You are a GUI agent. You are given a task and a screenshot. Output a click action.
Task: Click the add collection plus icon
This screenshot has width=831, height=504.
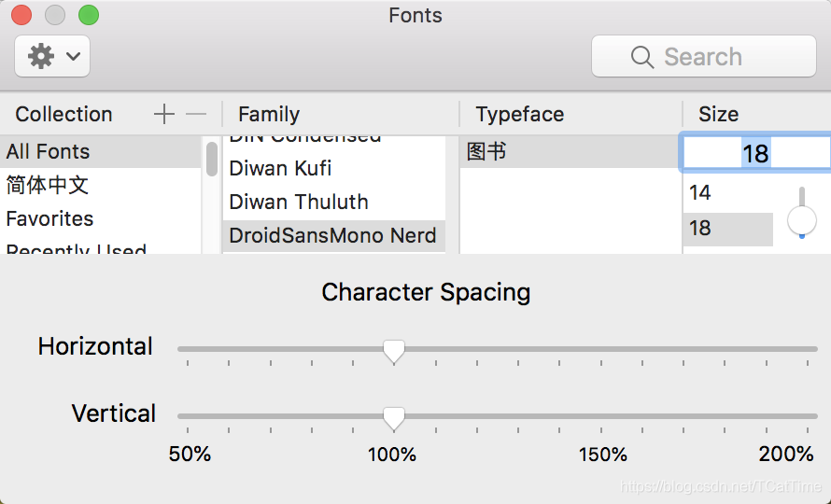click(x=164, y=114)
